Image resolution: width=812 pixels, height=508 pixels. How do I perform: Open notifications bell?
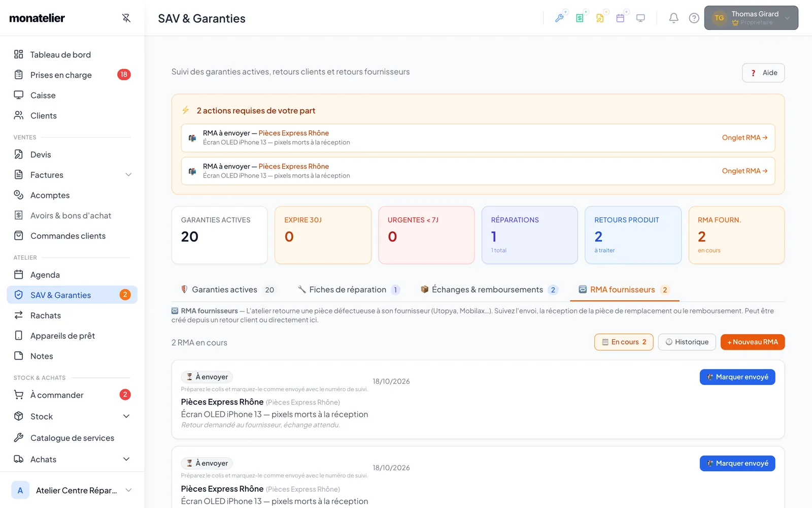673,18
